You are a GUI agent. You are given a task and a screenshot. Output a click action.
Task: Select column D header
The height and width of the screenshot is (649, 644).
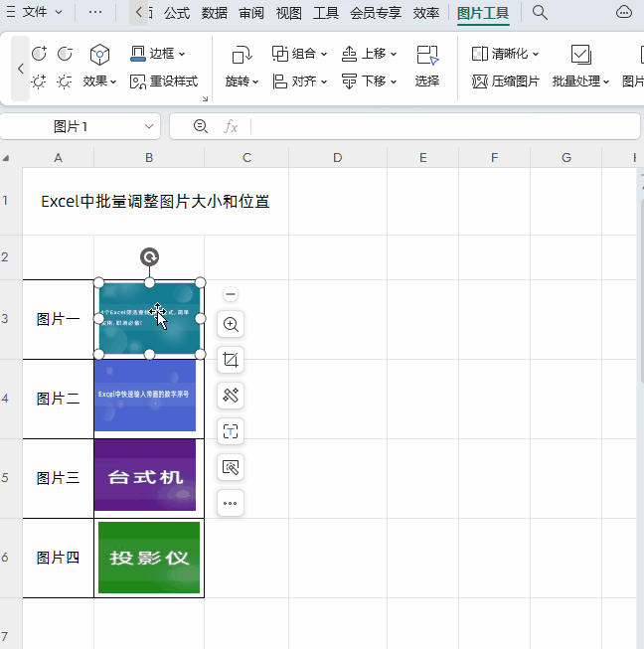click(338, 158)
